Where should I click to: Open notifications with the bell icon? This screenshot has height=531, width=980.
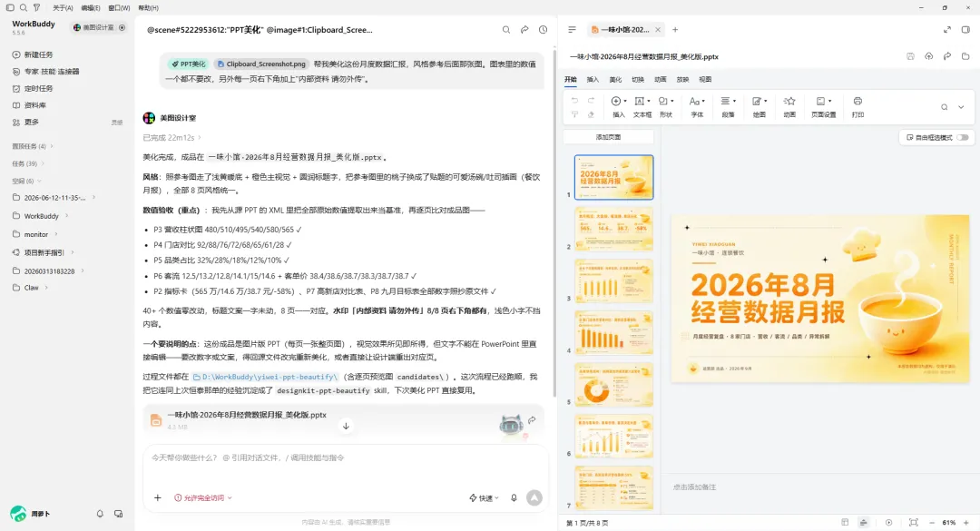click(100, 514)
